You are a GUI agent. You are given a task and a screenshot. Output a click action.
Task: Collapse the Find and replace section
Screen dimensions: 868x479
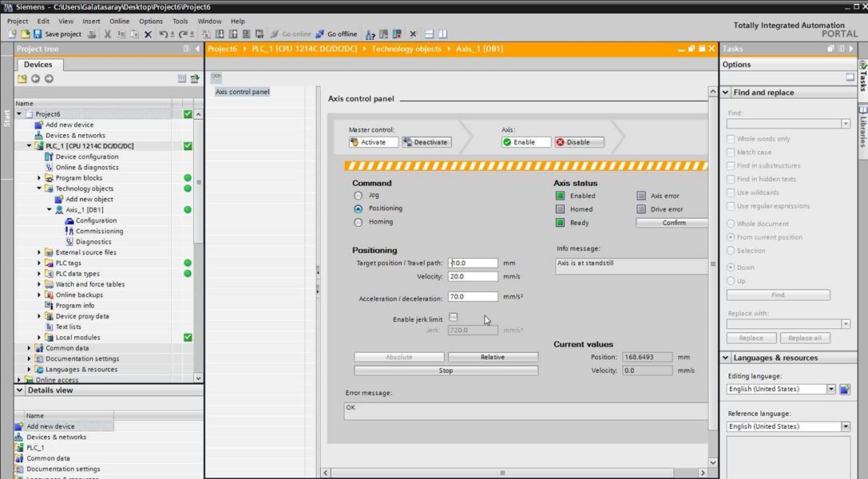tap(726, 93)
